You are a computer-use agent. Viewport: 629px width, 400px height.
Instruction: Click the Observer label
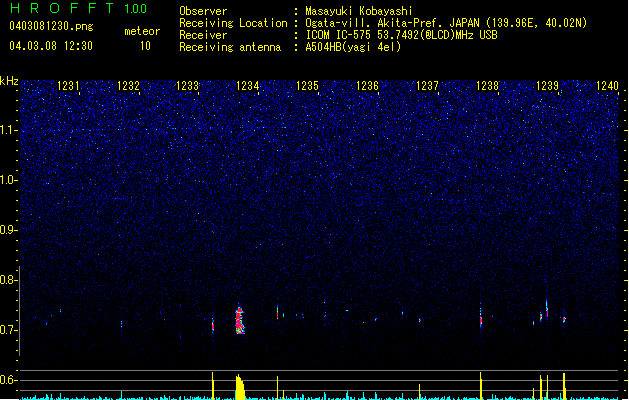(203, 11)
